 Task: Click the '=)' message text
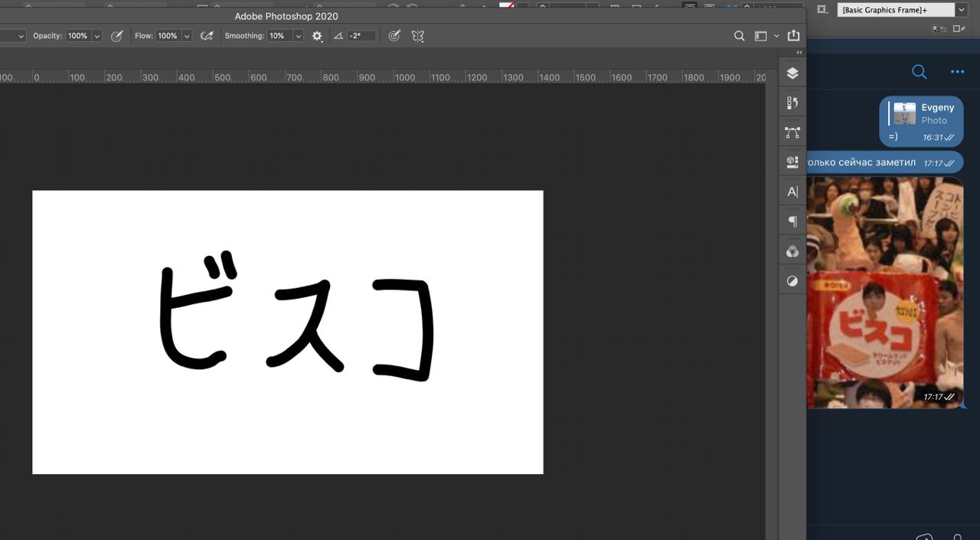pos(893,137)
